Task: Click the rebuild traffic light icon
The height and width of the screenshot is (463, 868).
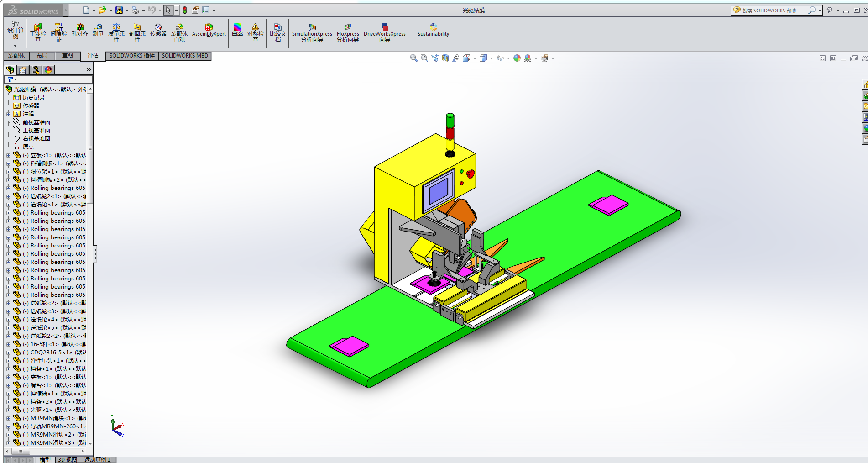Action: click(185, 10)
